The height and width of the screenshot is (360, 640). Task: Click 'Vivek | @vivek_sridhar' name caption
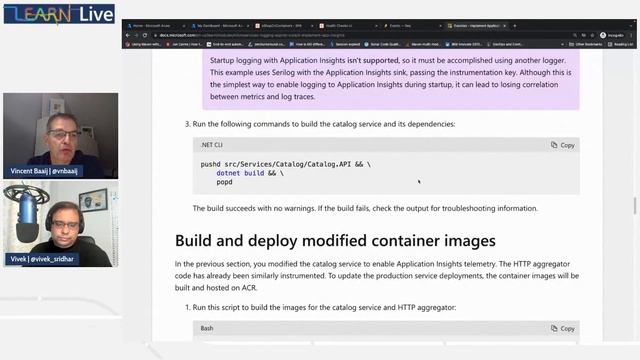tap(42, 259)
